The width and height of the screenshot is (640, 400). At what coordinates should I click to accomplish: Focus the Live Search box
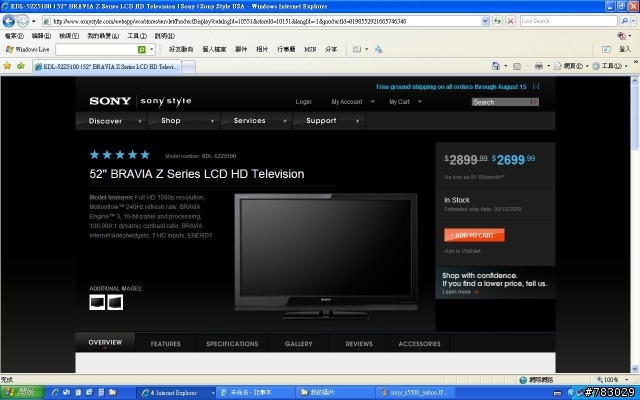(x=569, y=21)
